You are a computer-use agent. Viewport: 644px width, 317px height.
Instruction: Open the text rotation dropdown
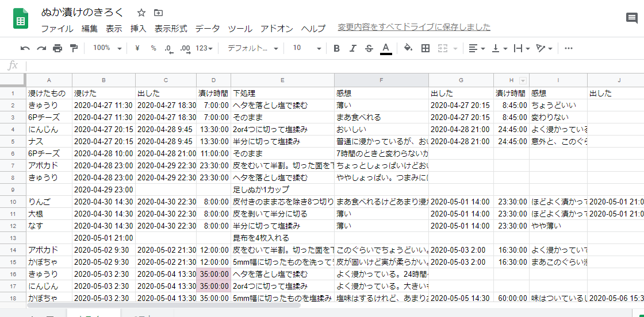(544, 48)
